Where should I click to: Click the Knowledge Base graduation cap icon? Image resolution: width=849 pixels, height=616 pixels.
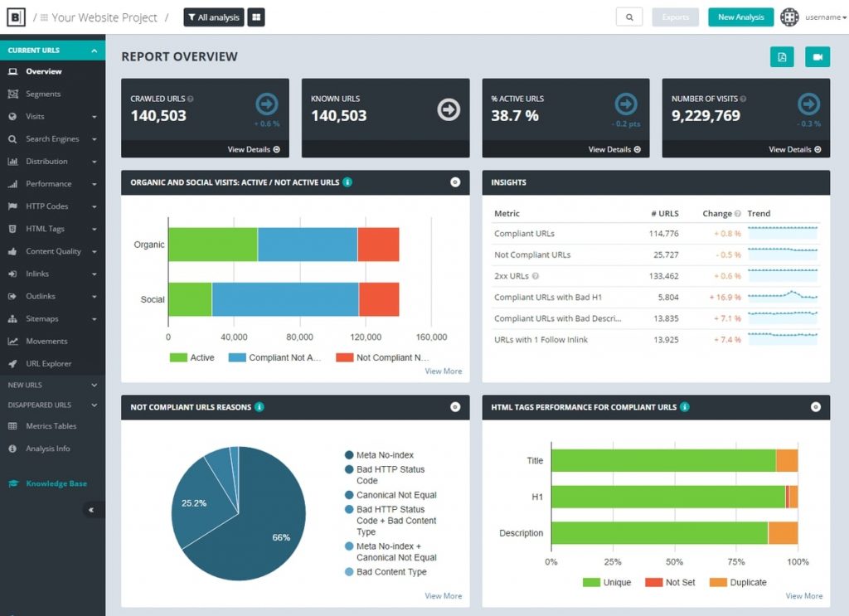pos(13,483)
